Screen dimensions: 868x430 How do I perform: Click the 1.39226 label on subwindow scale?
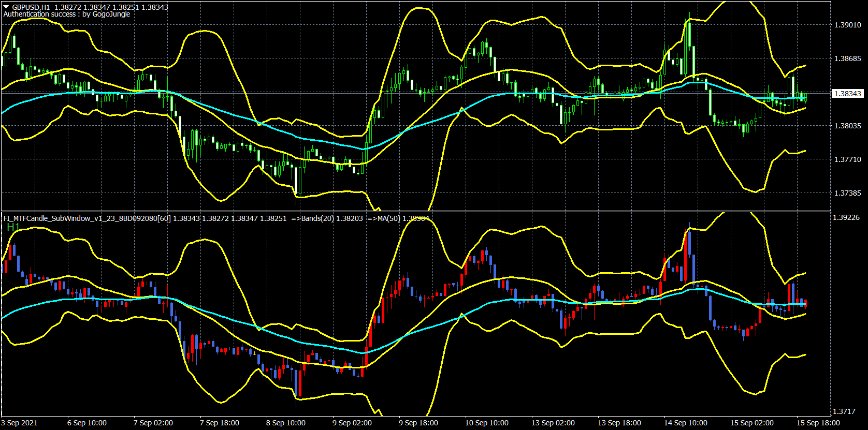click(846, 217)
